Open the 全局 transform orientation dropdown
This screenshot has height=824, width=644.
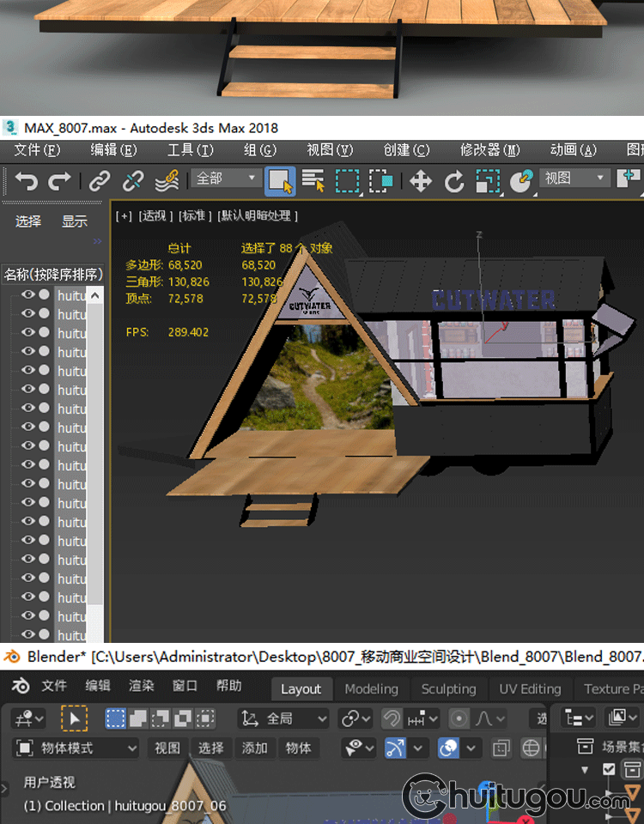coord(284,718)
